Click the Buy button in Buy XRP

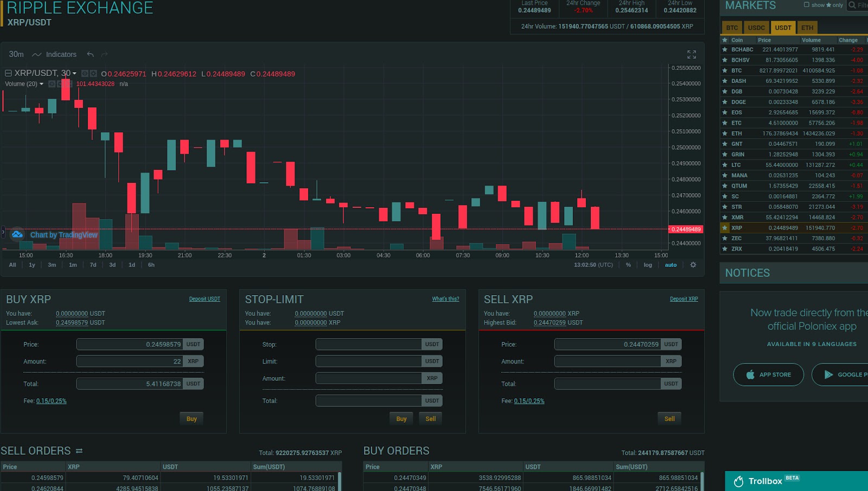[x=192, y=419]
